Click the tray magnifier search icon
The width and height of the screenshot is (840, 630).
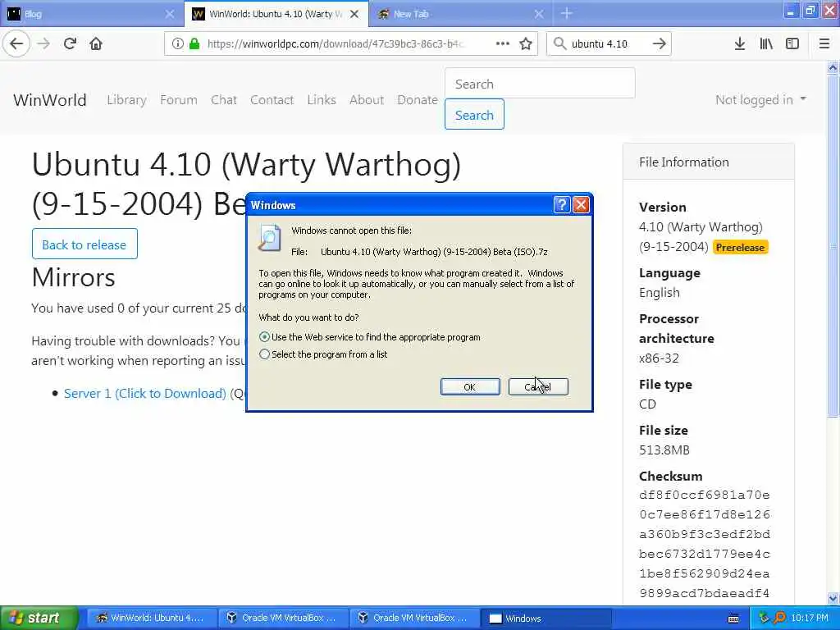tap(779, 618)
